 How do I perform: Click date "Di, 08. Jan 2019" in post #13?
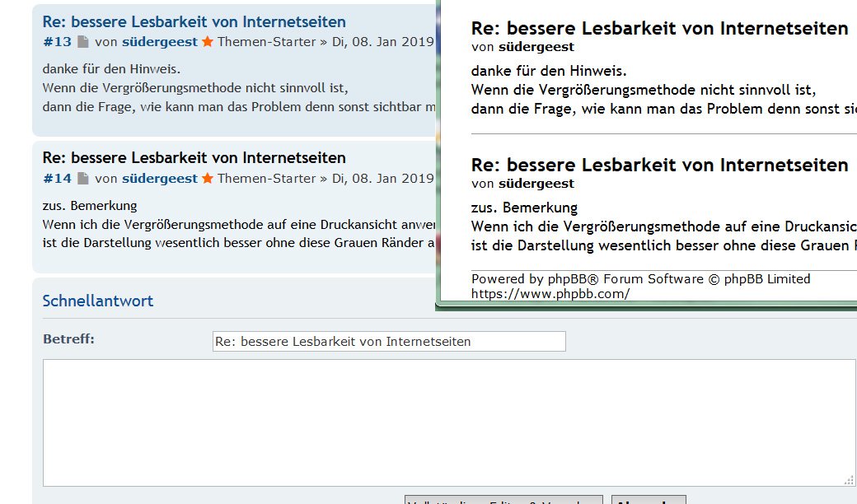tap(382, 41)
